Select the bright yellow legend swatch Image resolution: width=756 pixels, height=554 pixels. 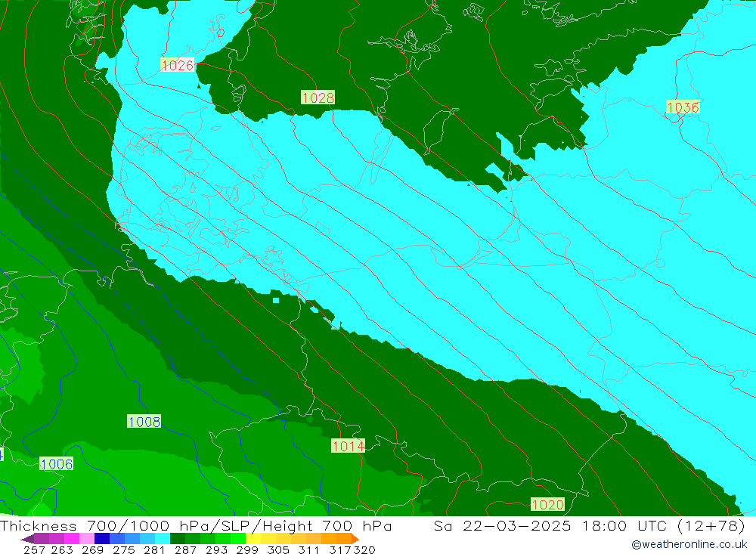coord(253,539)
